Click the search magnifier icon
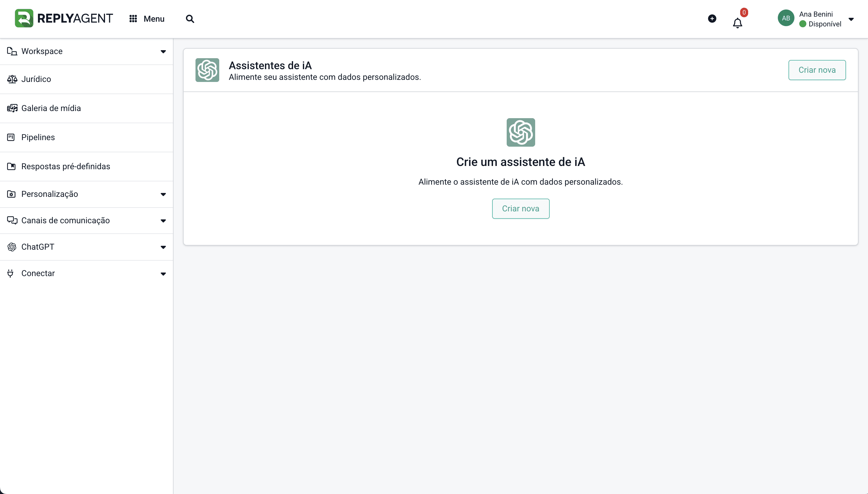Screen dimensions: 868x494 (x=190, y=19)
